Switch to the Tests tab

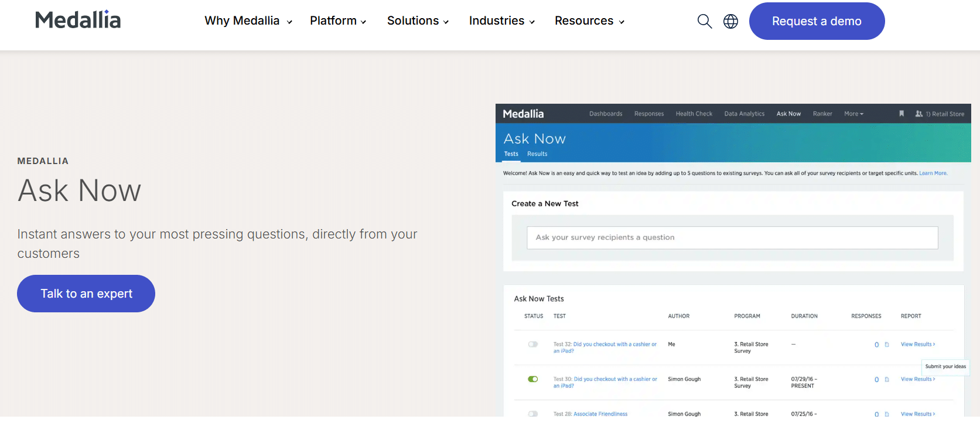(x=511, y=154)
